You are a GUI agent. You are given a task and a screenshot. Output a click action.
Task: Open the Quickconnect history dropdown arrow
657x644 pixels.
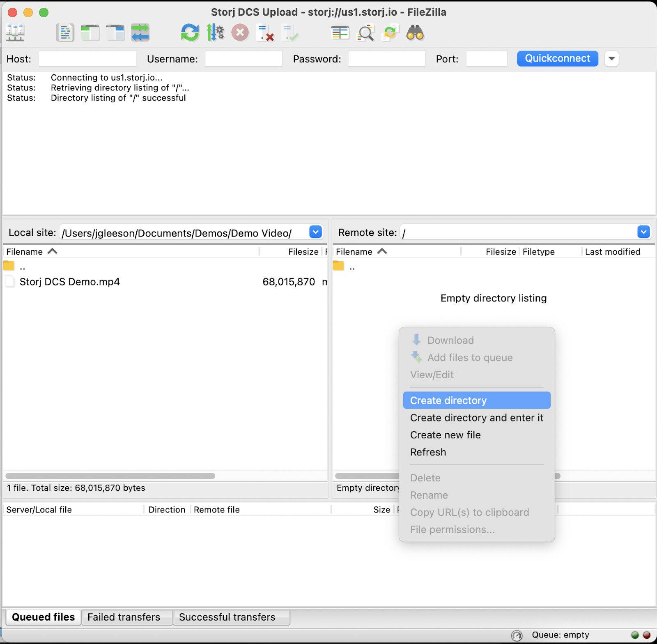click(611, 59)
